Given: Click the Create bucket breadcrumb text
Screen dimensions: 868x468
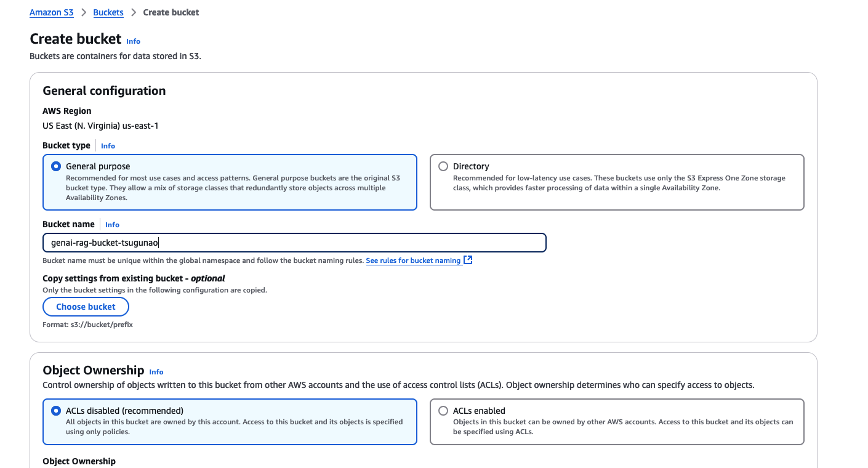Looking at the screenshot, I should (x=171, y=12).
